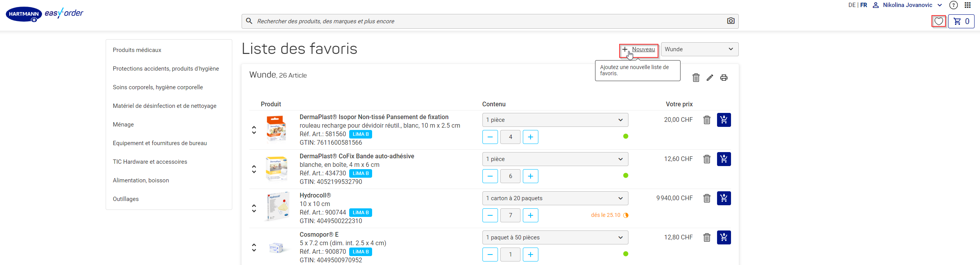
Task: Open Alimentation, boisson category
Action: coord(141,180)
